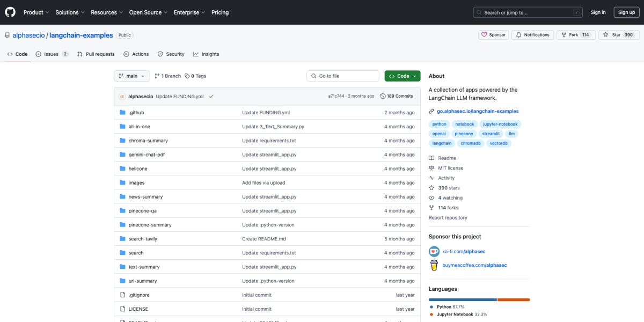The image size is (644, 322).
Task: Open the Pull requests tab
Action: click(96, 54)
